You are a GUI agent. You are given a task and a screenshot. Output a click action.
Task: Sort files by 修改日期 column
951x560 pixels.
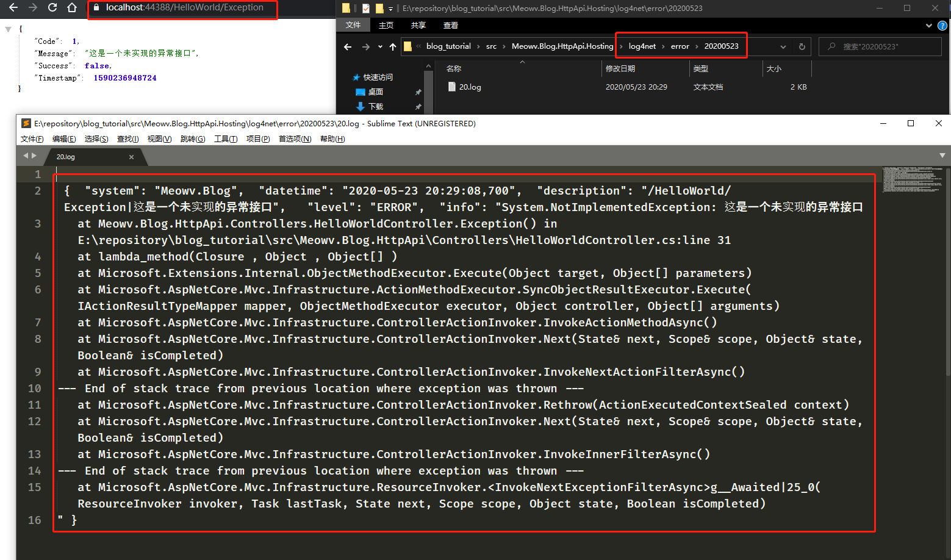(x=620, y=69)
